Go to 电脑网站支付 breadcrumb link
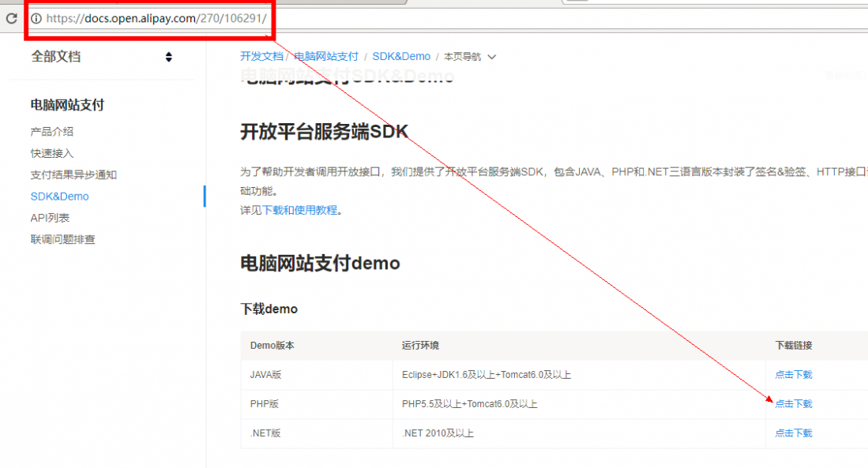The width and height of the screenshot is (868, 468). click(326, 56)
